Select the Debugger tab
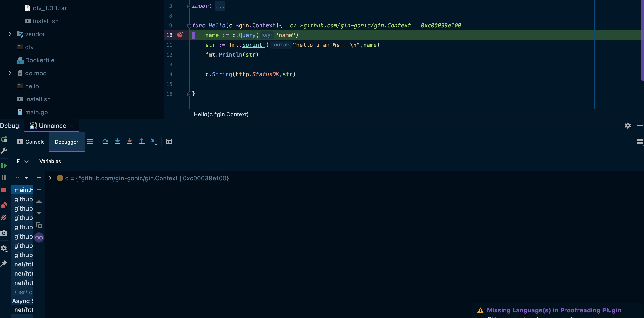 [66, 142]
